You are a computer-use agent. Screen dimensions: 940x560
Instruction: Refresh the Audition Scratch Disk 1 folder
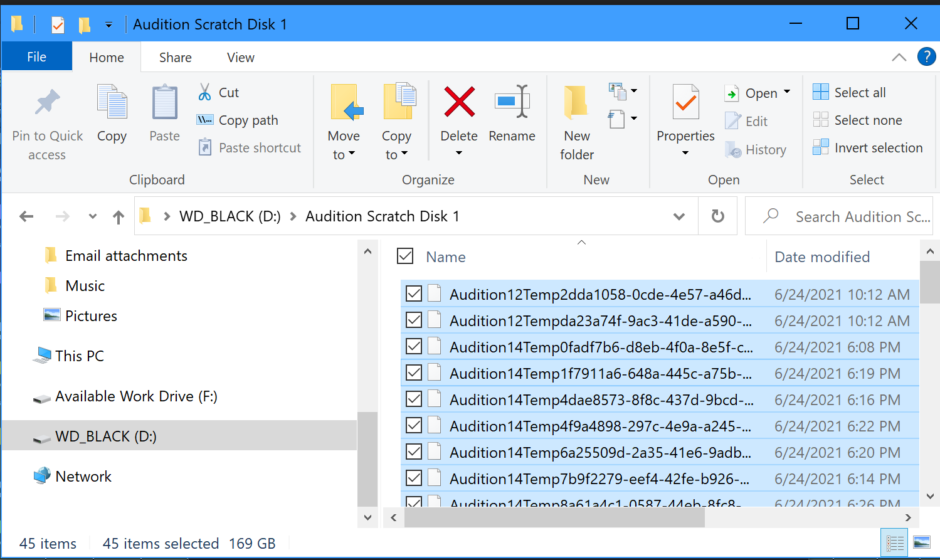pos(717,216)
